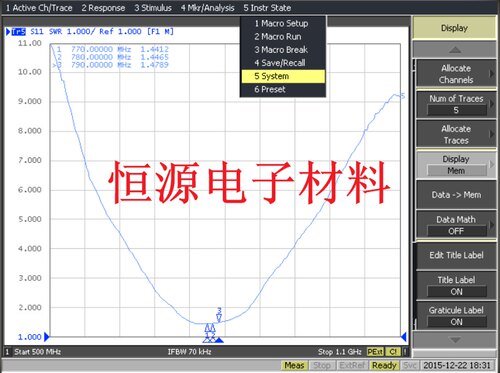Viewport: 500px width, 373px height.
Task: Expand the Display Mem submenu arrow
Action: click(x=492, y=164)
